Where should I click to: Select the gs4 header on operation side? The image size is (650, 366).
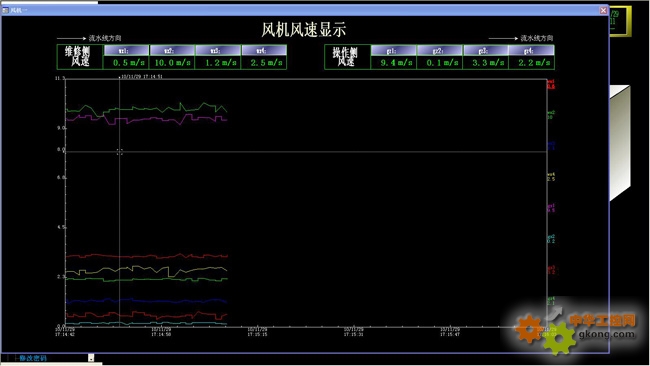(531, 51)
